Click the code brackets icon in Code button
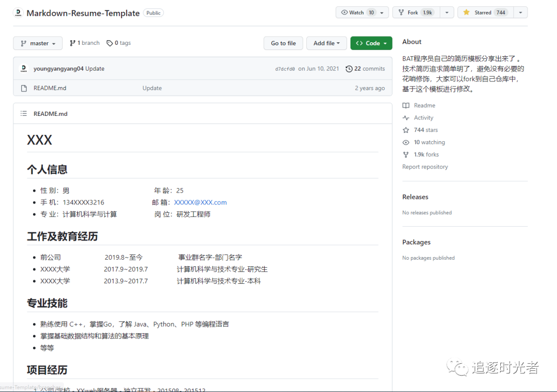 click(359, 43)
